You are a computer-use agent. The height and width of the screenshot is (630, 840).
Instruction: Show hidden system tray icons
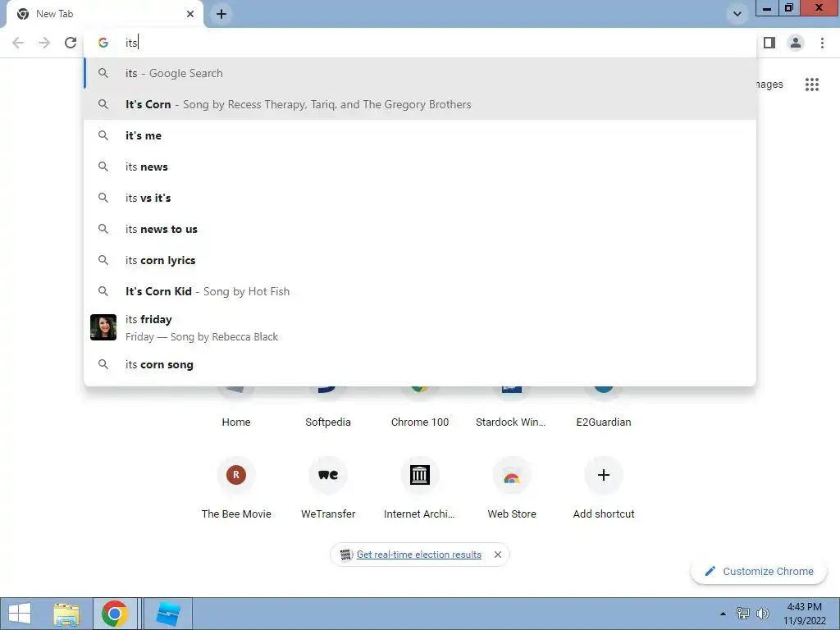pyautogui.click(x=724, y=614)
